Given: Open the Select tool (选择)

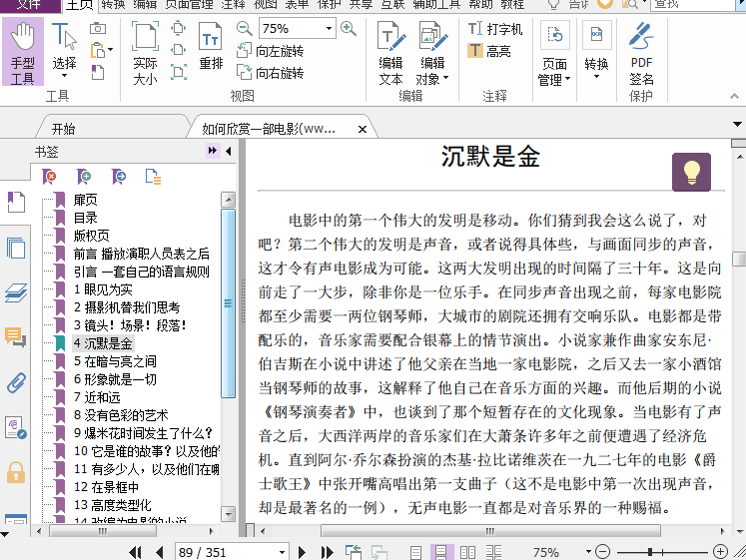Looking at the screenshot, I should tap(64, 51).
